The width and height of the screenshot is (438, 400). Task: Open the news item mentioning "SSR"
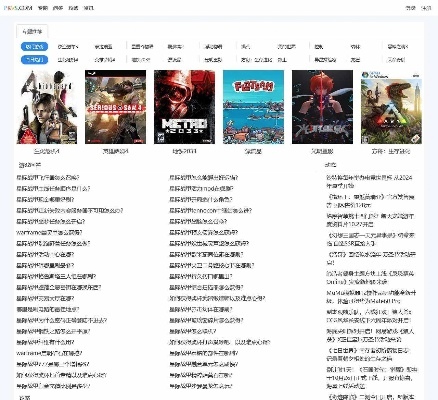pyautogui.click(x=370, y=239)
